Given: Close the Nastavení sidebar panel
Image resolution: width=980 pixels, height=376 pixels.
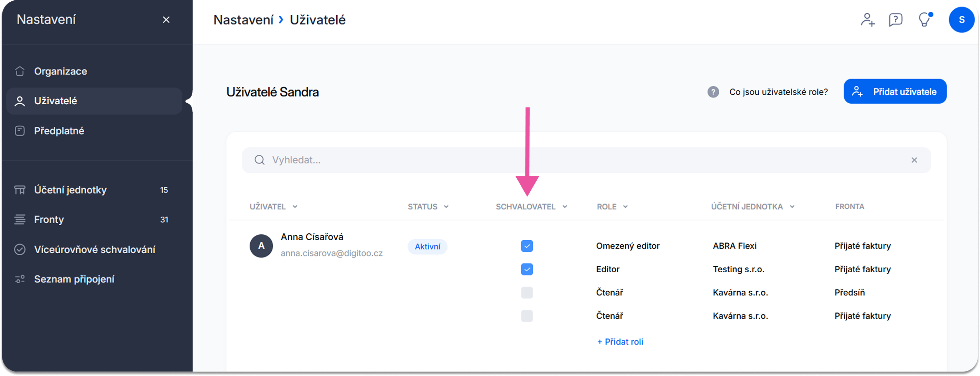Looking at the screenshot, I should coord(166,20).
